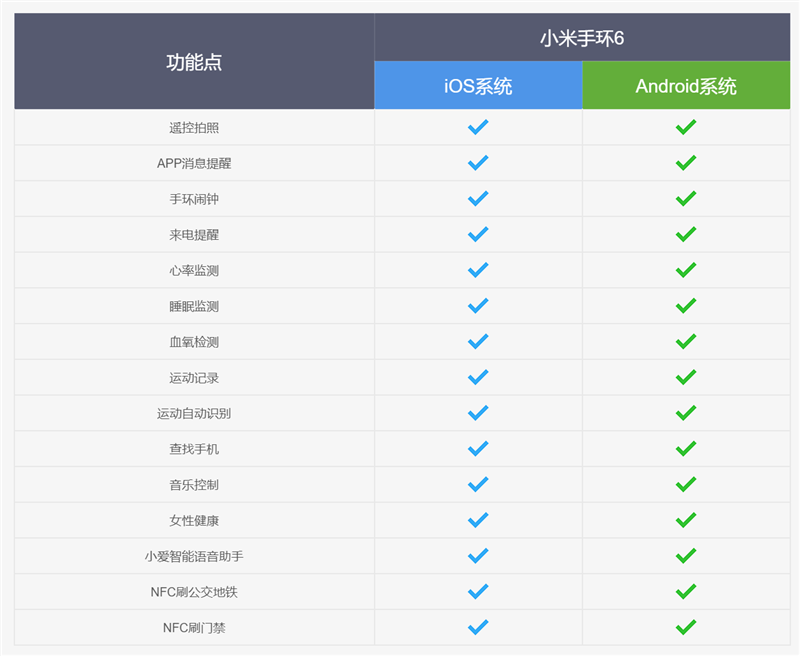Click the iOS checkmark for 血氧检测
Image resolution: width=800 pixels, height=656 pixels.
(x=478, y=342)
